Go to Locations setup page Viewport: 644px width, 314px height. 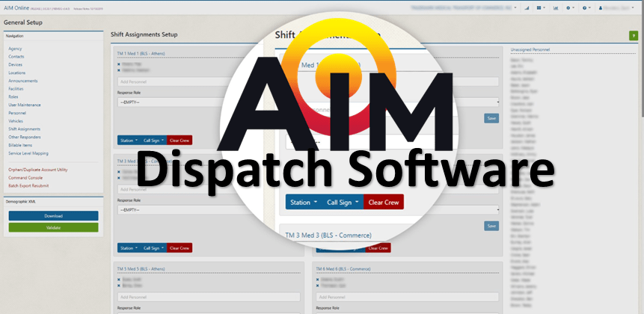pyautogui.click(x=17, y=73)
